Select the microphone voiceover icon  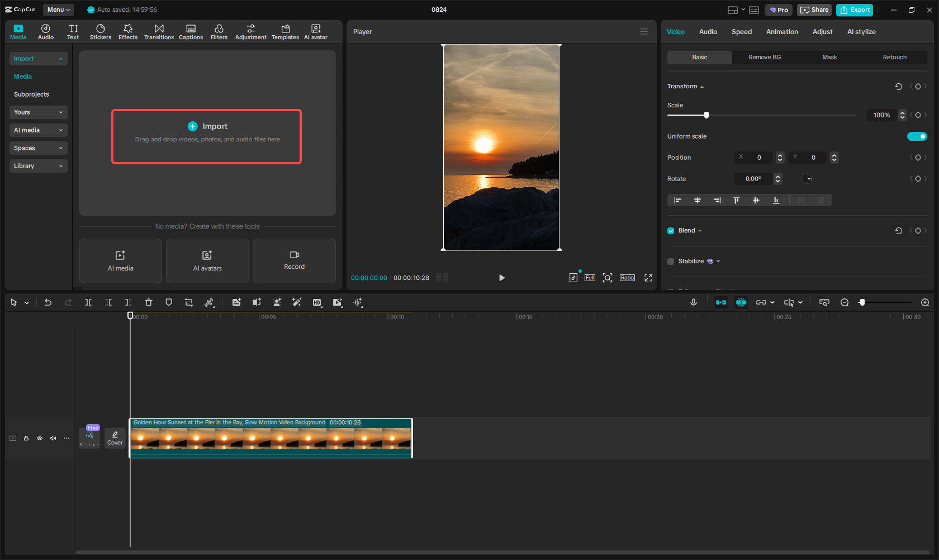tap(693, 302)
